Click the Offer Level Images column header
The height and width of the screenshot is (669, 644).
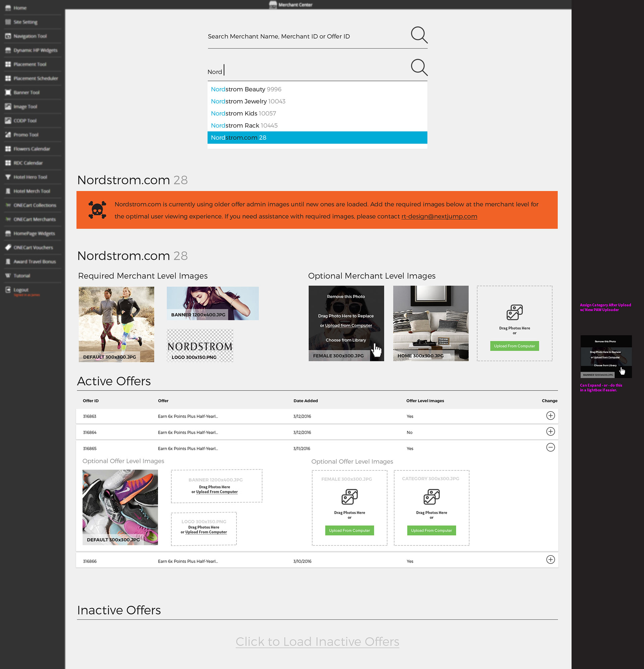pos(425,401)
